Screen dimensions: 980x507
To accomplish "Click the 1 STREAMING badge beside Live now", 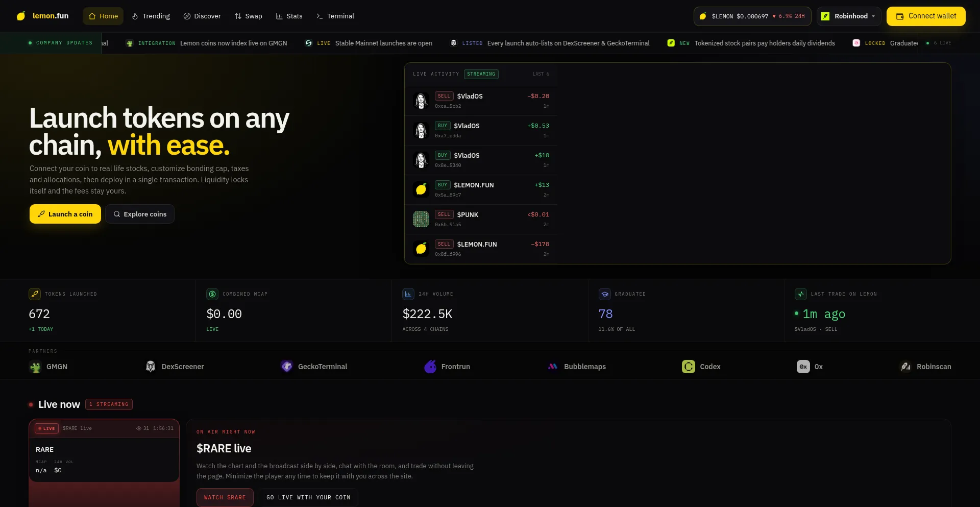I will [109, 404].
